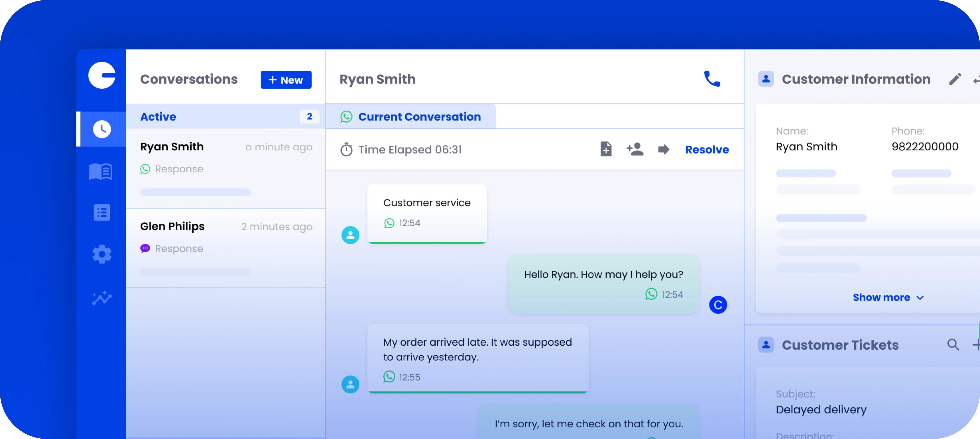Click the forward arrow transfer icon
The width and height of the screenshot is (980, 439).
click(x=664, y=149)
